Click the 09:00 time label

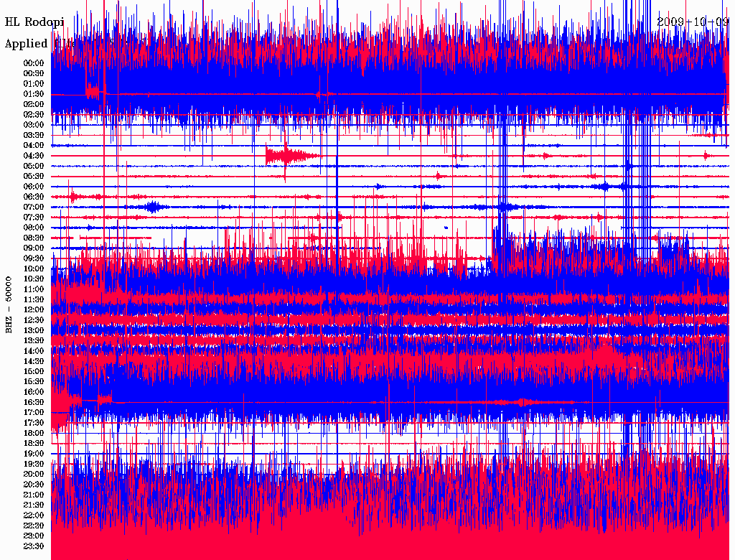(34, 248)
